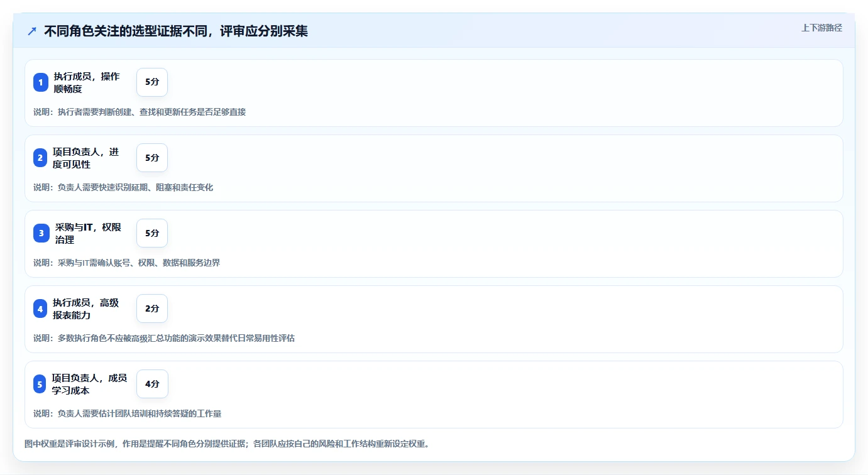
Task: Click the arrow icon beside the panel title
Action: (32, 31)
